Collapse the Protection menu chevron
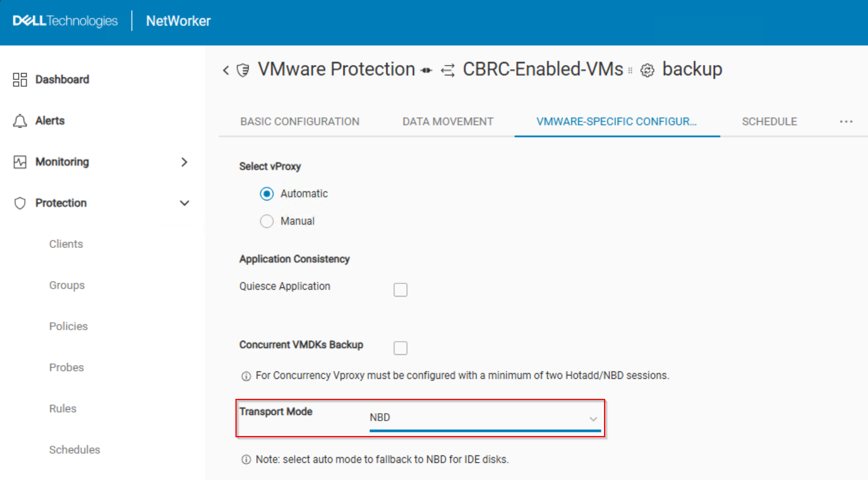 coord(184,203)
